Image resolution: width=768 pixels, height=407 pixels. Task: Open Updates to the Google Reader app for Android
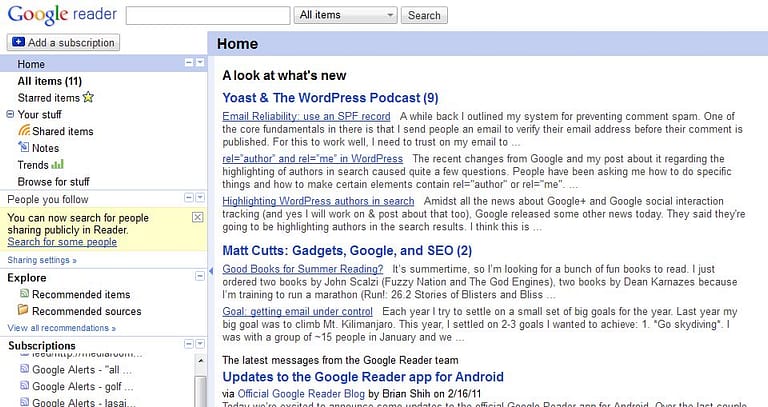tap(363, 377)
